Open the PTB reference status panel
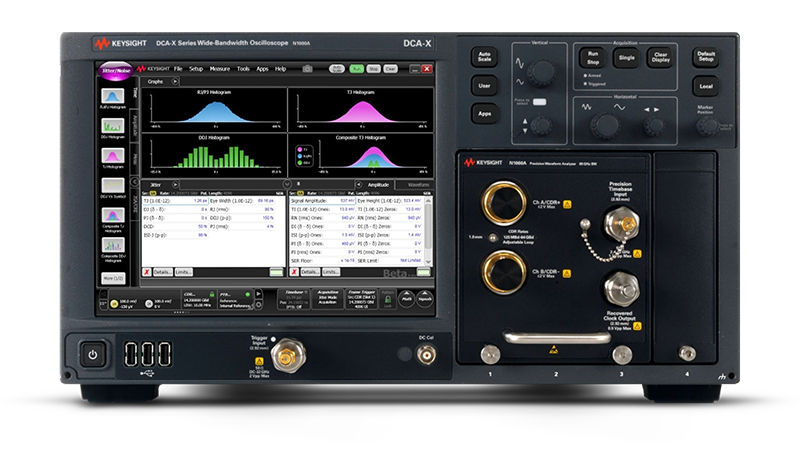Image resolution: width=800 pixels, height=450 pixels. click(x=235, y=300)
